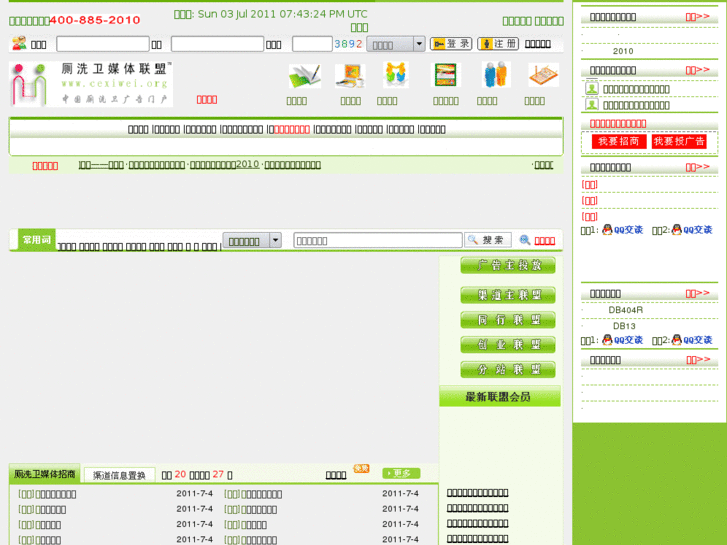Image resolution: width=727 pixels, height=545 pixels.
Task: Click the user avatar icon beside login fields
Action: (19, 44)
